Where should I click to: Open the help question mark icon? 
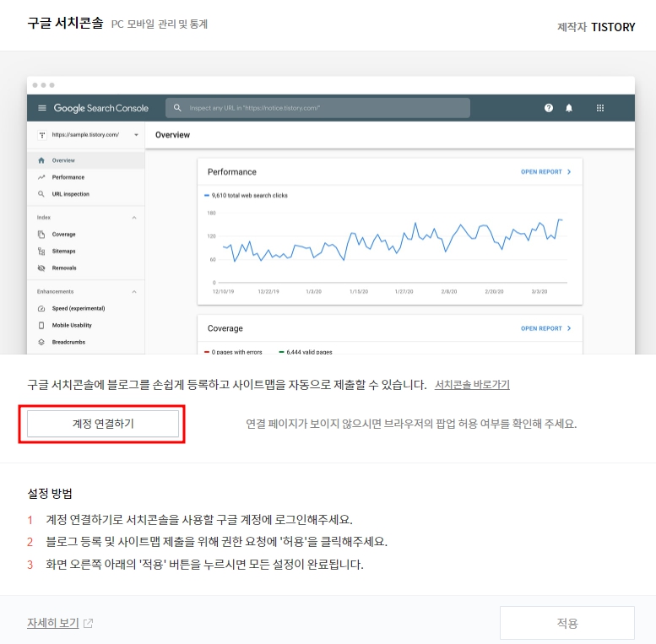click(x=549, y=108)
